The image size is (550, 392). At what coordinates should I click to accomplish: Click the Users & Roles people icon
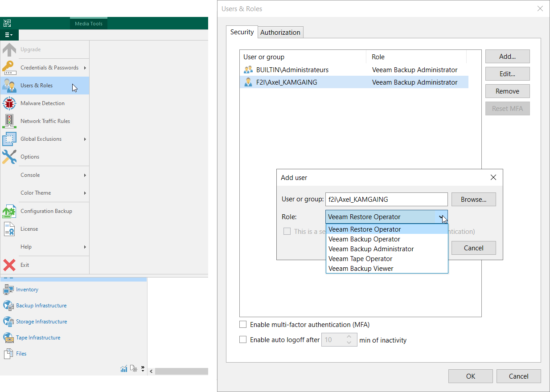click(9, 86)
